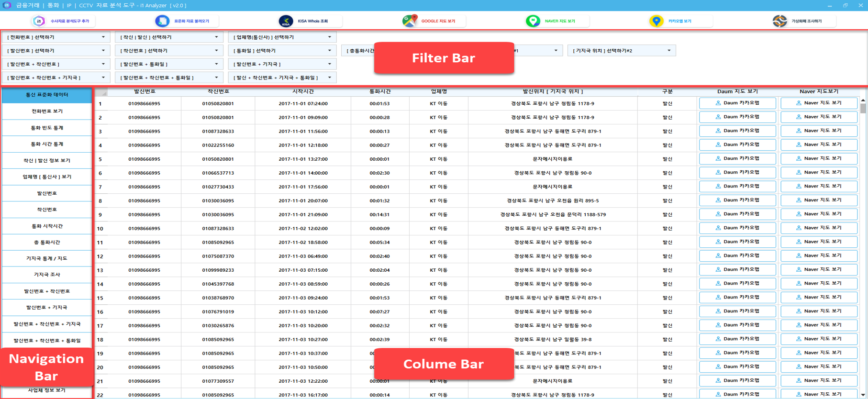Open the [기지국 위치] 선택하기#2 dropdown
868x399 pixels.
[x=669, y=51]
